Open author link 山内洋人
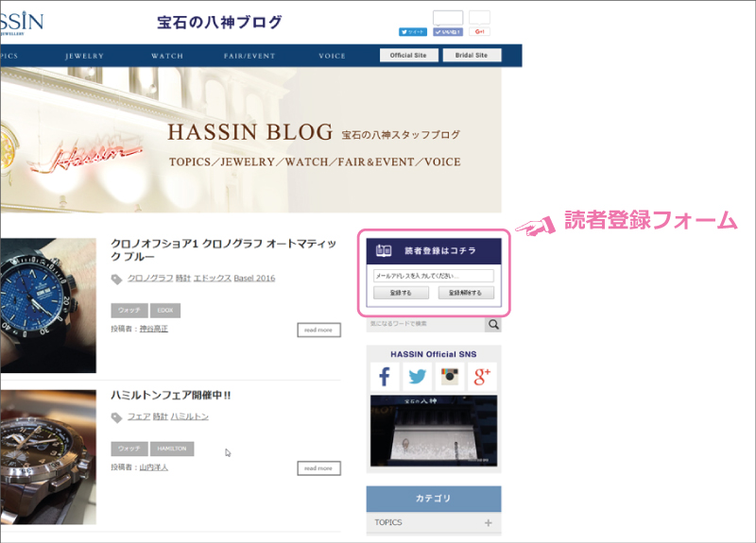 154,467
